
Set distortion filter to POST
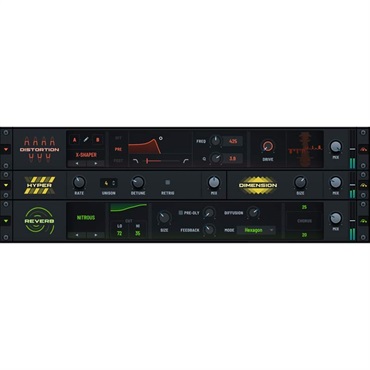(118, 161)
